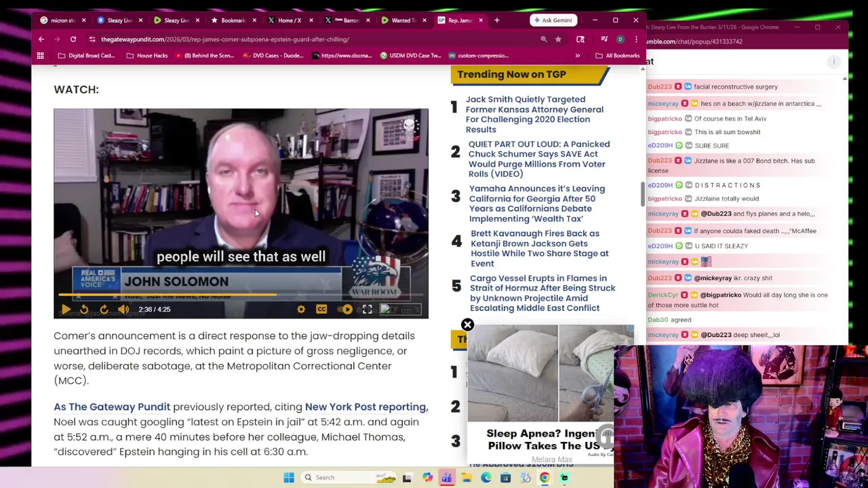Open Yamaha Leaving California article

pyautogui.click(x=537, y=203)
